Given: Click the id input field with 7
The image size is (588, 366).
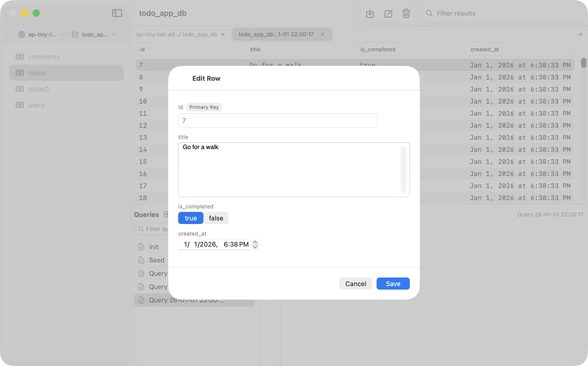Looking at the screenshot, I should point(278,120).
